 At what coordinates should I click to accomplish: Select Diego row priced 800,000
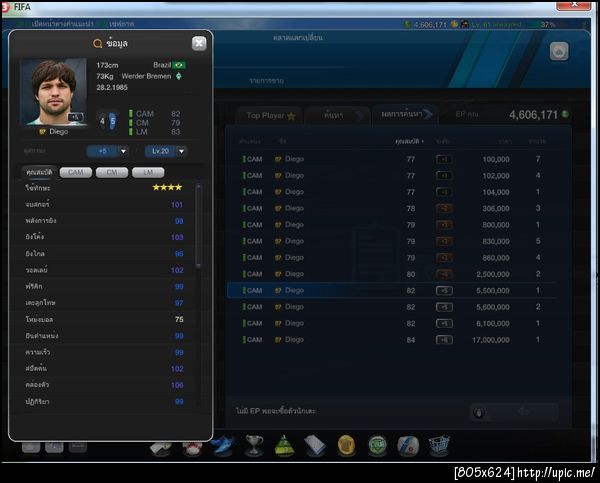tap(391, 225)
